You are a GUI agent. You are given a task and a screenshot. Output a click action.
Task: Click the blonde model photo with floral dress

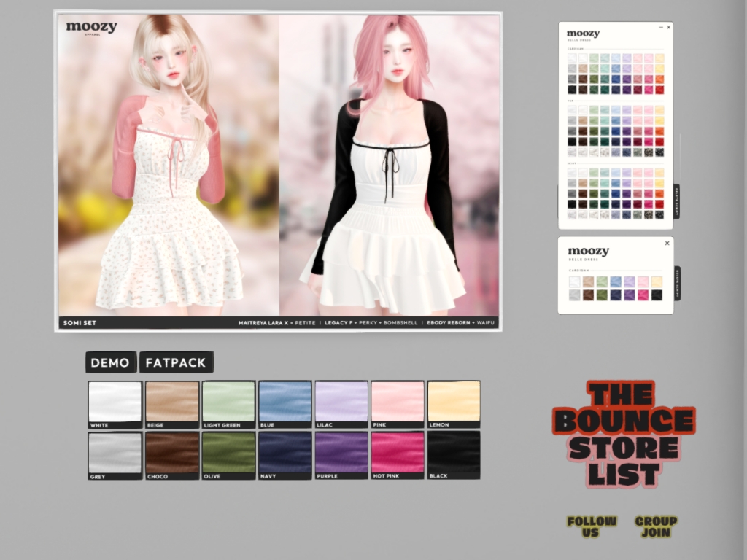coord(169,165)
